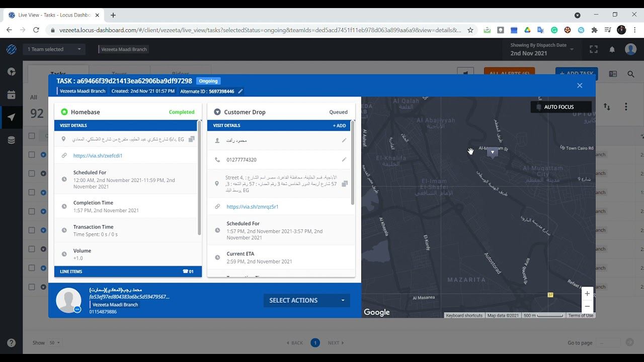Image resolution: width=644 pixels, height=362 pixels.
Task: Click Customer Drop panel scrollbar
Action: point(353,163)
